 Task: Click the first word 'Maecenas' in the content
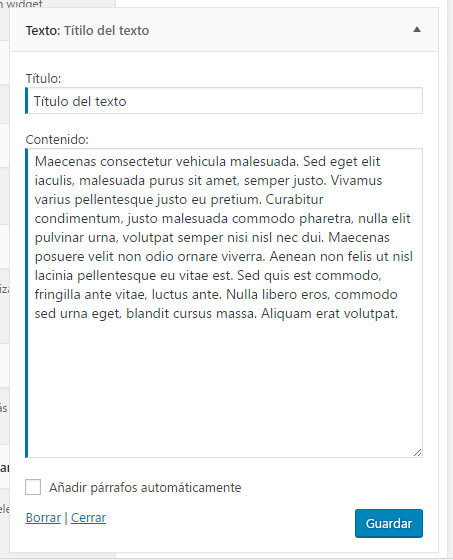[x=65, y=161]
